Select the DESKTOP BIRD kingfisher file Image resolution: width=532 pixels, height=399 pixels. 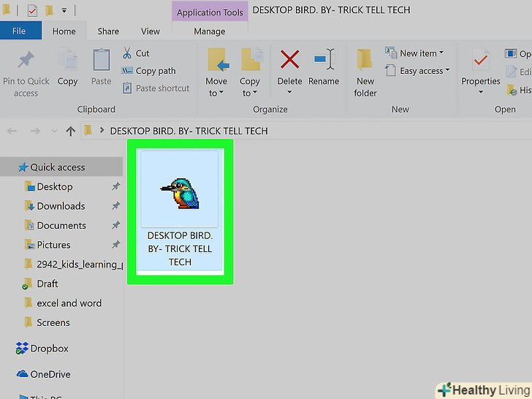point(180,209)
